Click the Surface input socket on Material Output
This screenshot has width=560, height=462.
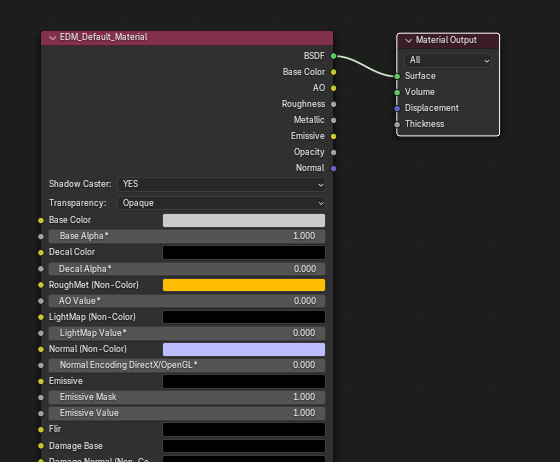pyautogui.click(x=397, y=76)
